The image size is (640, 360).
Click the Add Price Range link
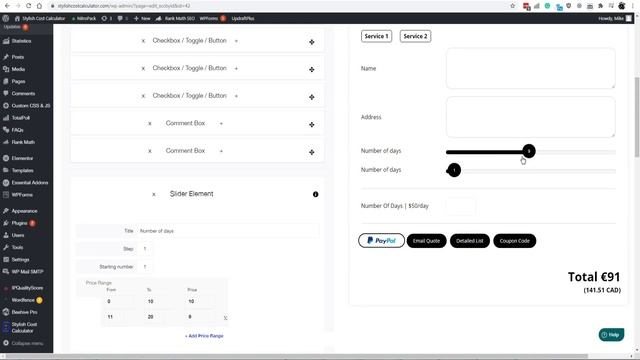pos(204,336)
